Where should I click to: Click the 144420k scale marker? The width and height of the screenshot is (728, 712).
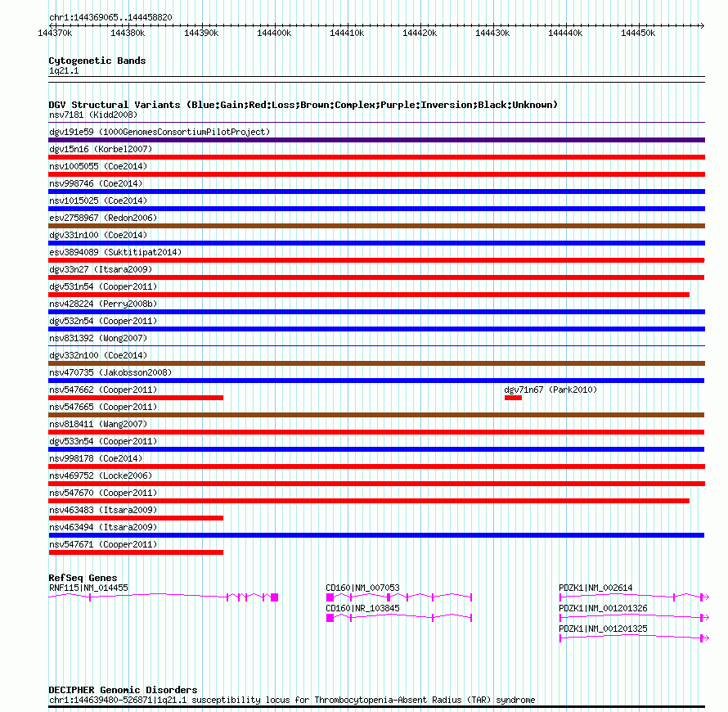point(420,33)
